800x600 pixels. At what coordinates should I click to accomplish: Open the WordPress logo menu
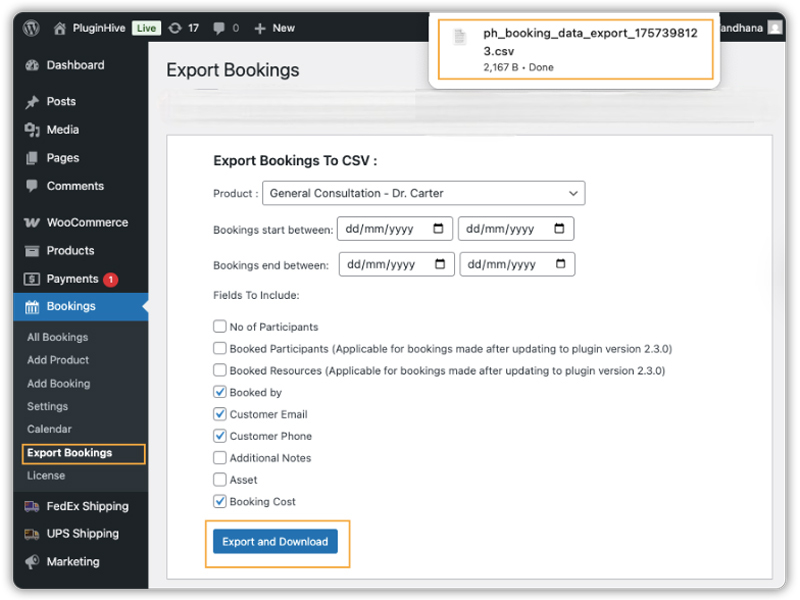(31, 28)
